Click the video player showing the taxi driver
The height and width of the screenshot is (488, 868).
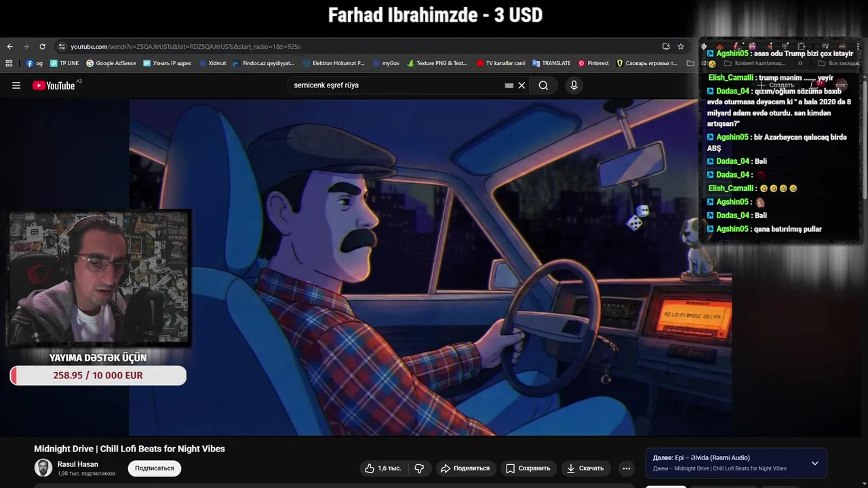(430, 268)
